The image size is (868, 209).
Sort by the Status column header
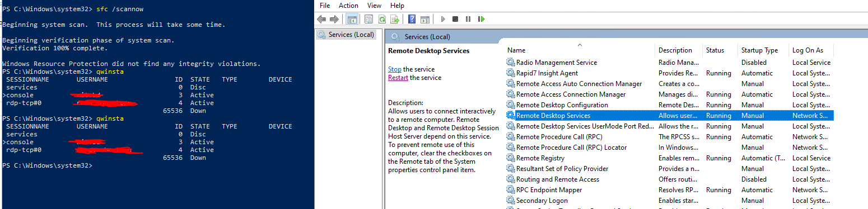[x=715, y=50]
